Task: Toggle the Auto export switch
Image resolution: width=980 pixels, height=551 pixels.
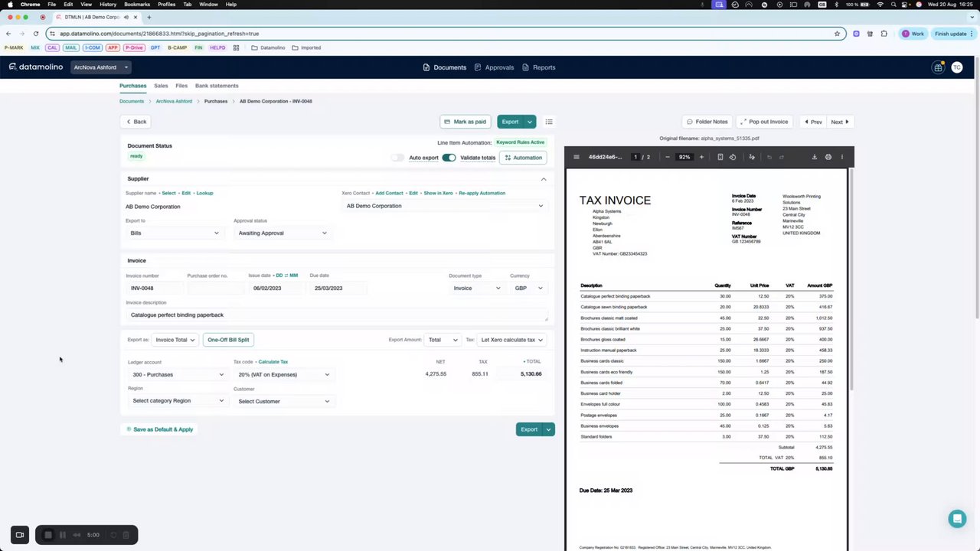Action: (397, 158)
